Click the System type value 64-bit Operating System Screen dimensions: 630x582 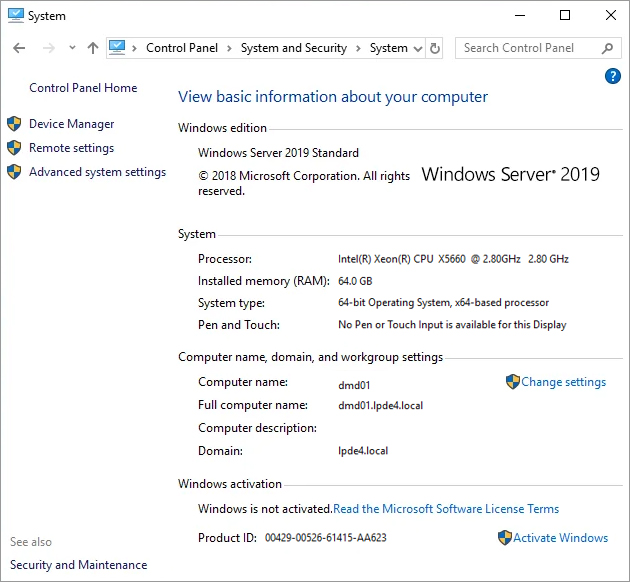444,302
